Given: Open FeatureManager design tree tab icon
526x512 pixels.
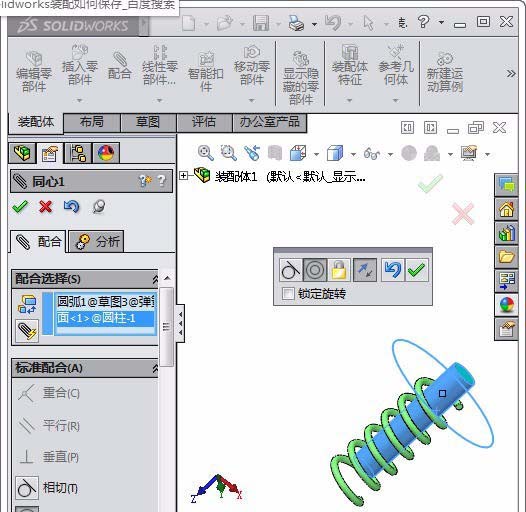Looking at the screenshot, I should pos(22,153).
